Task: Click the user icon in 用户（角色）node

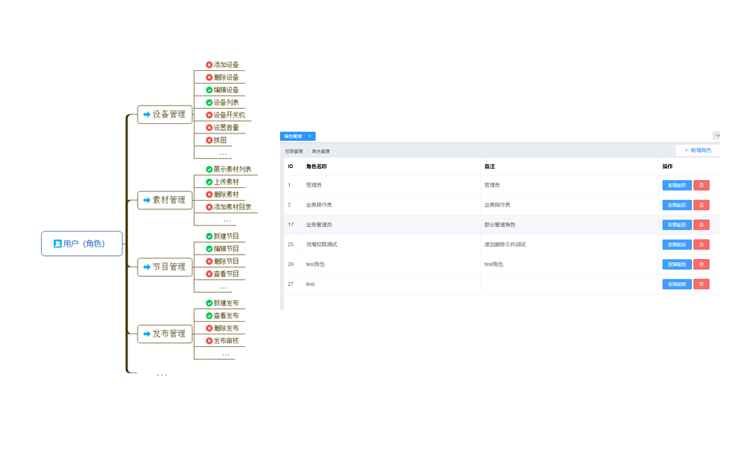Action: click(x=57, y=243)
